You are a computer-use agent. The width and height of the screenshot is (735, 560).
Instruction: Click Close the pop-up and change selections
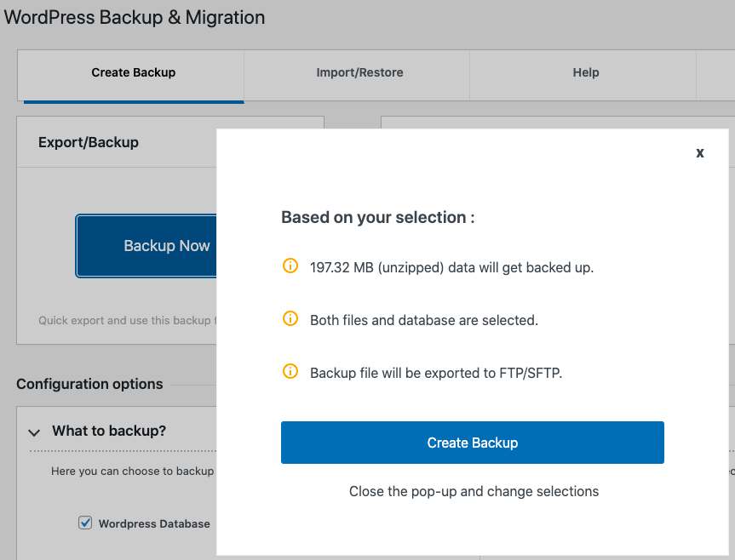pos(474,491)
